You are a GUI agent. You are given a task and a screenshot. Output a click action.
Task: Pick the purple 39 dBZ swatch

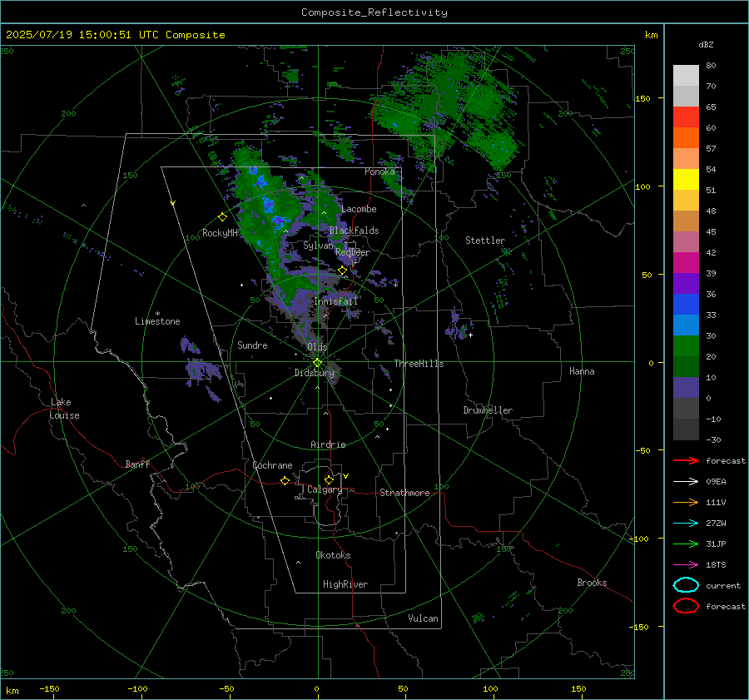pyautogui.click(x=686, y=283)
